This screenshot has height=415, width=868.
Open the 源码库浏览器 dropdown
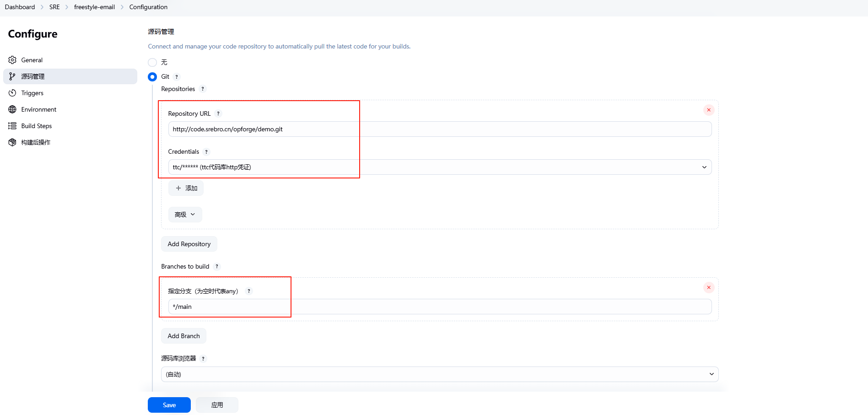(x=439, y=374)
